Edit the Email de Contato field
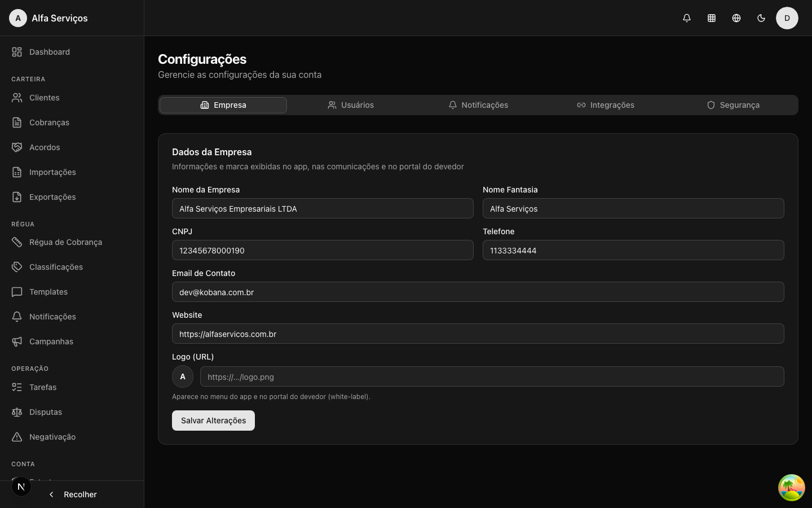812x508 pixels. (478, 292)
